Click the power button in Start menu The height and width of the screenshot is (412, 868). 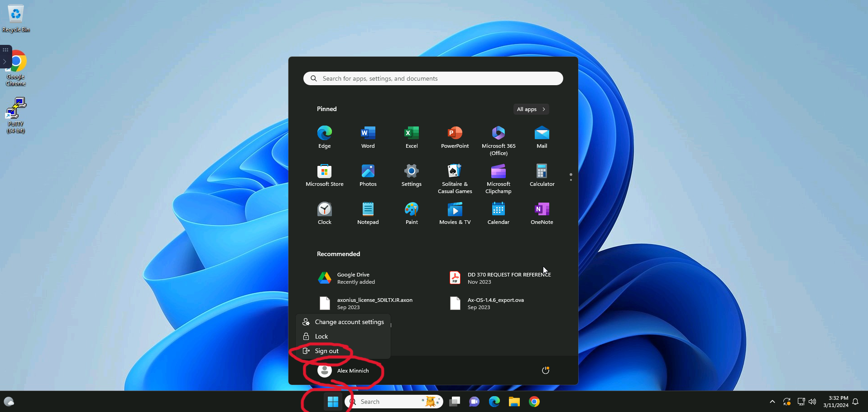[546, 370]
